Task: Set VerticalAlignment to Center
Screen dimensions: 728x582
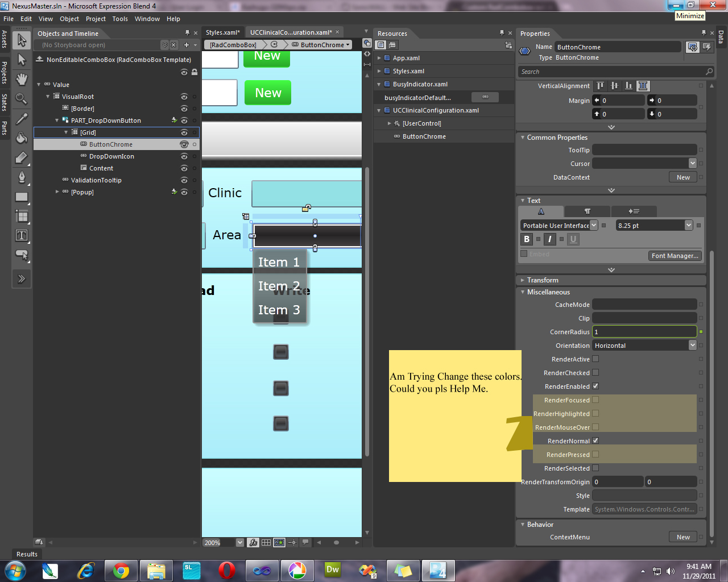Action: tap(615, 86)
